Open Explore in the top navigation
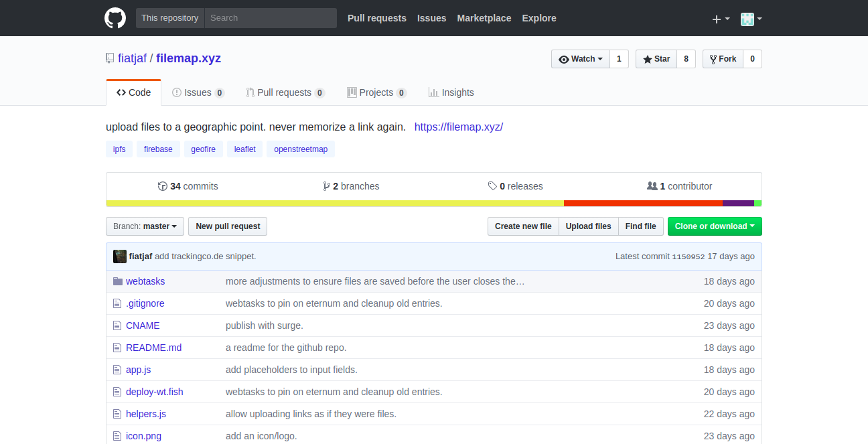868x444 pixels. point(539,18)
